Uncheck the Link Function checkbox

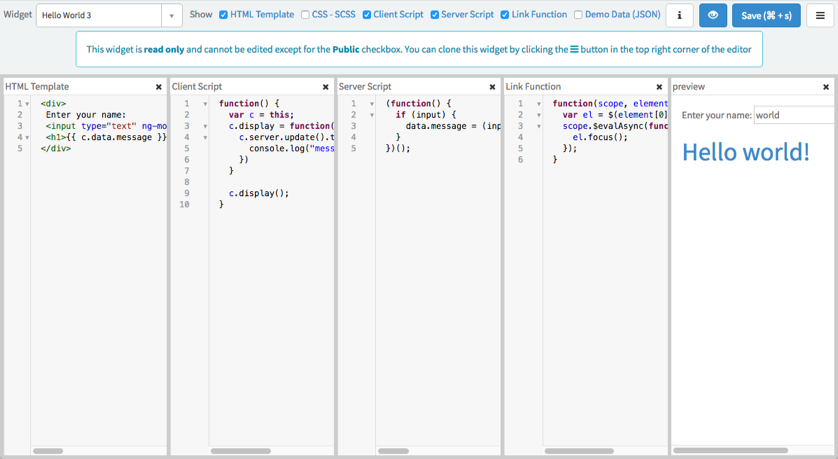pos(505,15)
